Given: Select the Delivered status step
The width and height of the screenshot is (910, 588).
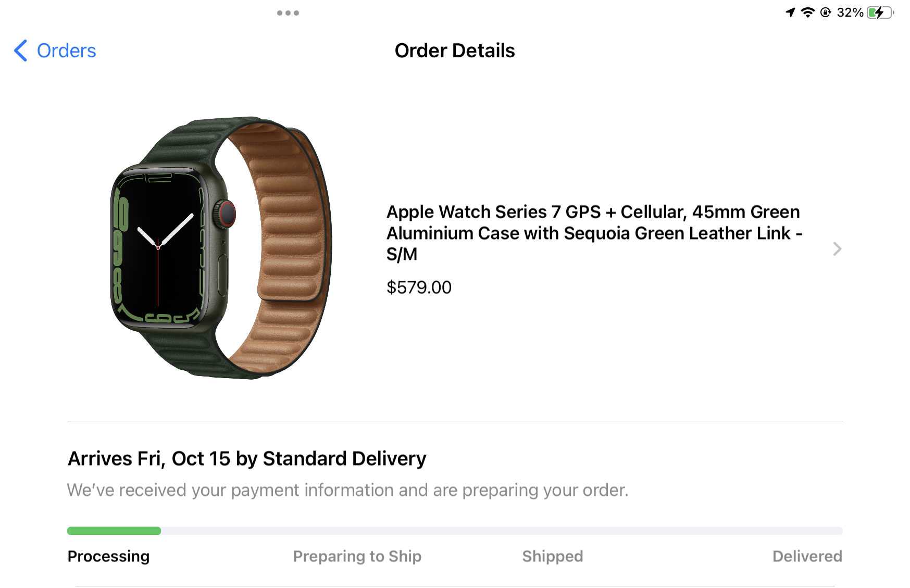Looking at the screenshot, I should pos(807,556).
